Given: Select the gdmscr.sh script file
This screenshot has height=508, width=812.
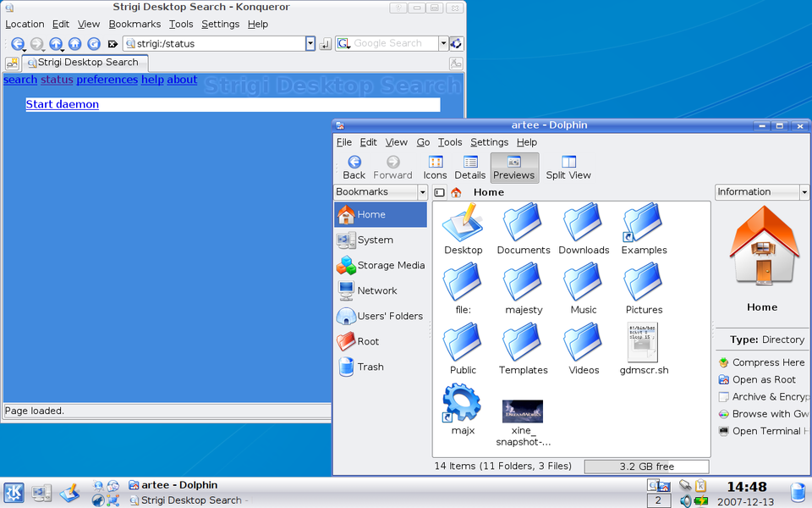Looking at the screenshot, I should (x=644, y=349).
